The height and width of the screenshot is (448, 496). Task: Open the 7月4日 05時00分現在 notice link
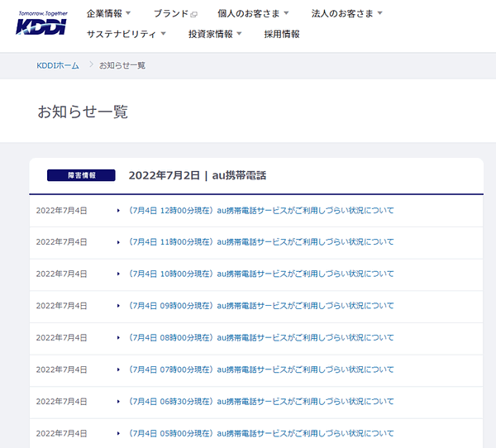261,433
